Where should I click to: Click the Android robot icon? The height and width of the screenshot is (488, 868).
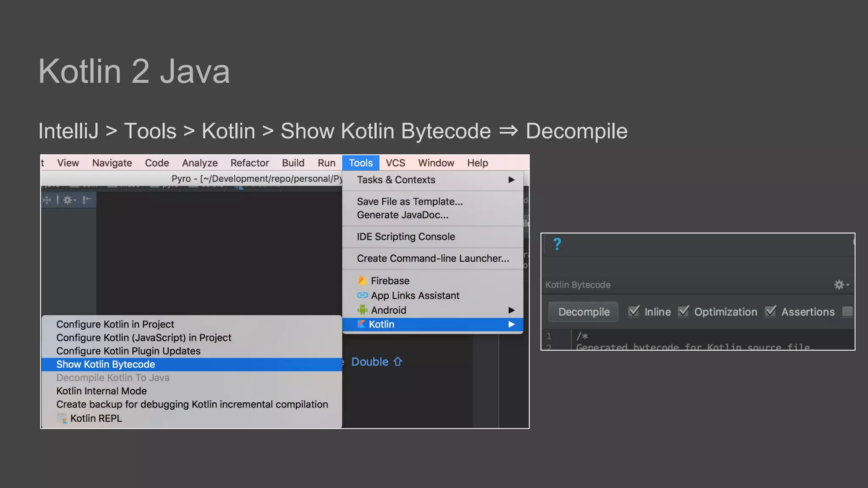coord(362,310)
